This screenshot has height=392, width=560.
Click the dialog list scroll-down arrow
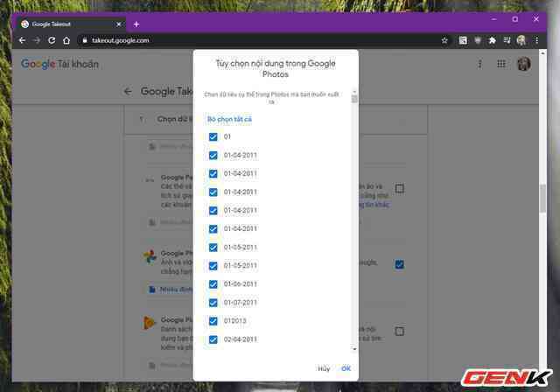[354, 349]
